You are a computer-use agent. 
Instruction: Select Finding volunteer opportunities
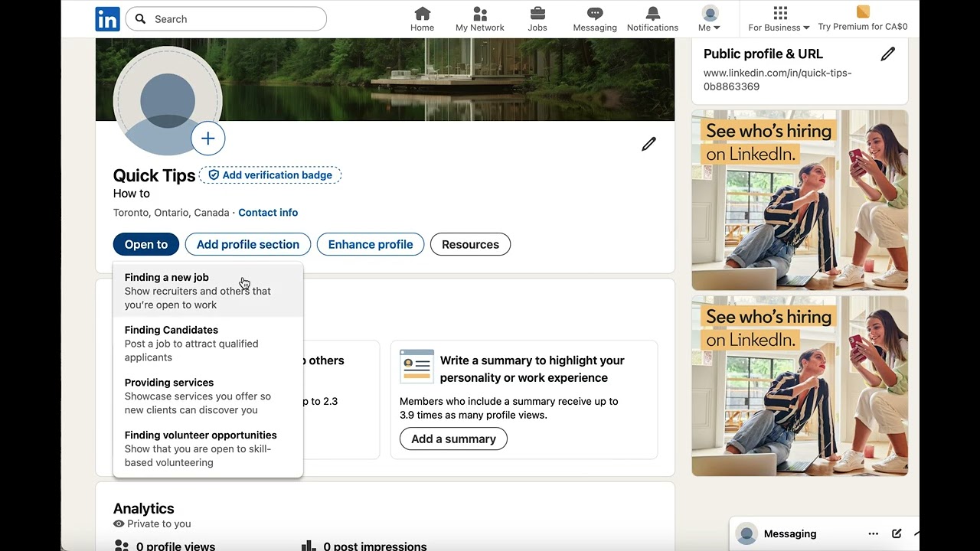coord(207,448)
